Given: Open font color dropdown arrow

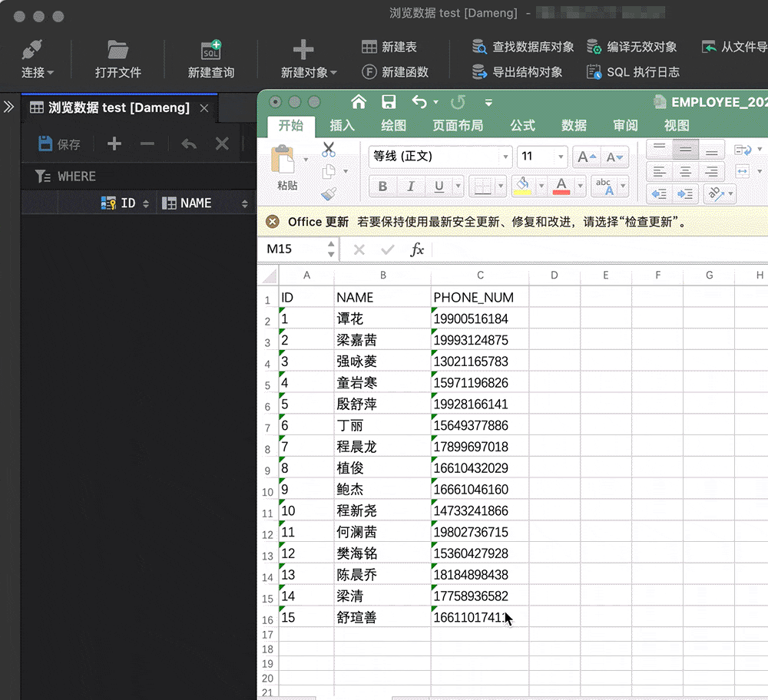Looking at the screenshot, I should click(580, 187).
